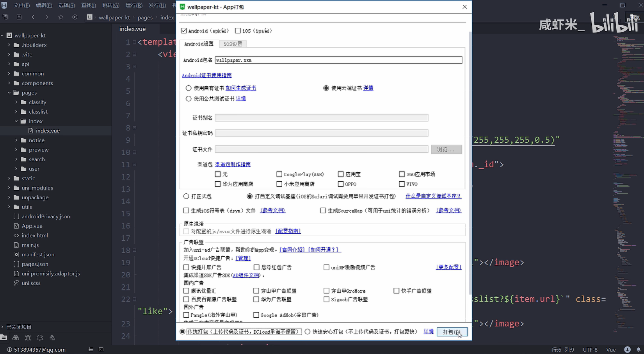Click the App.vue file icon in the project tree
Viewport: 644px width, 354px height.
(16, 226)
